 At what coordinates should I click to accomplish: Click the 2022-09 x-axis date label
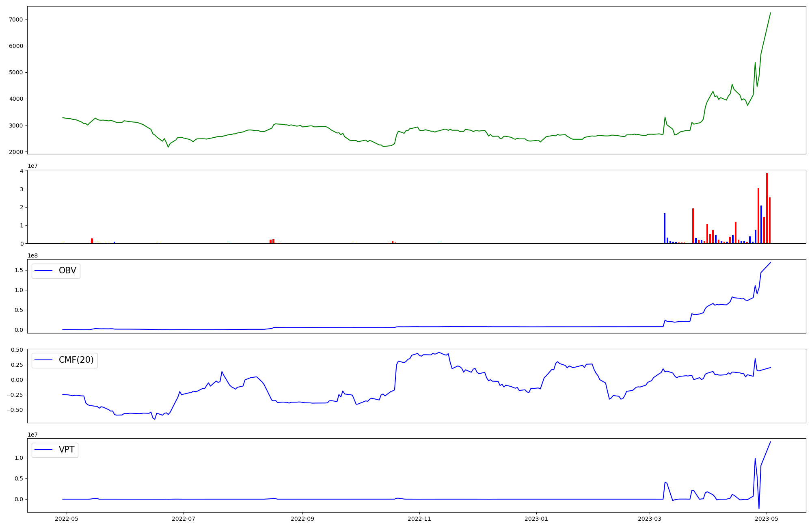[x=302, y=519]
